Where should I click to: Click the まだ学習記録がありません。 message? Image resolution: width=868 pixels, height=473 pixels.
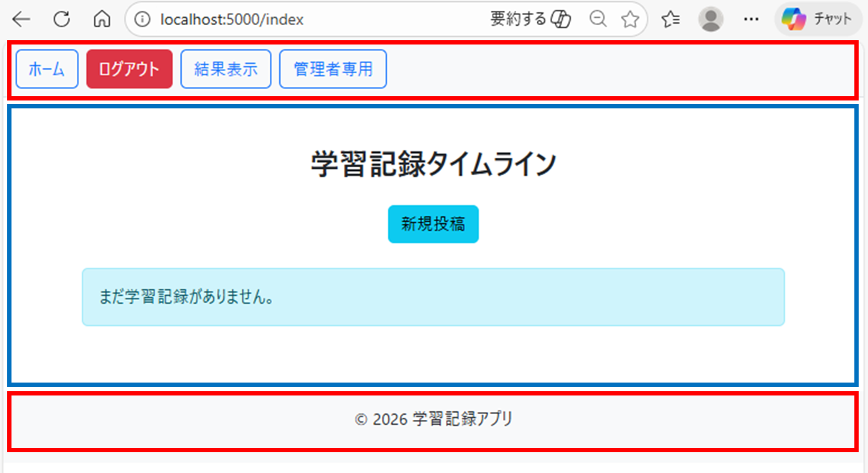pos(433,297)
